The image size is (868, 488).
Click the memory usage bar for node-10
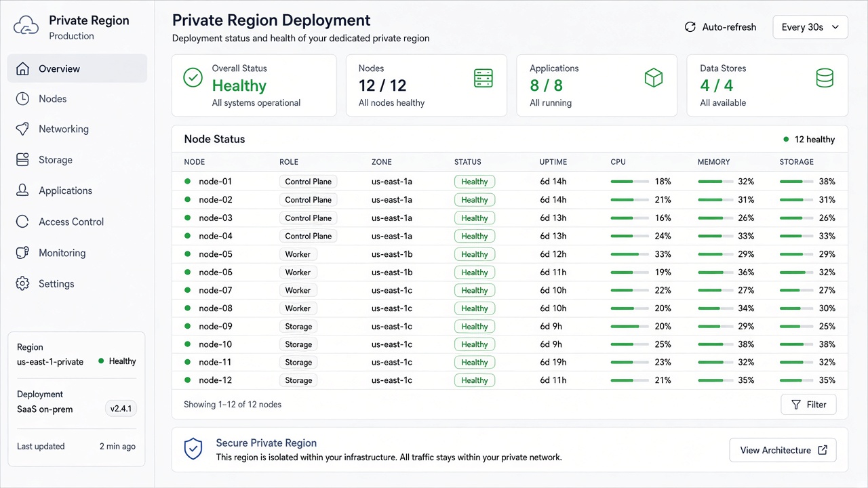tap(716, 344)
